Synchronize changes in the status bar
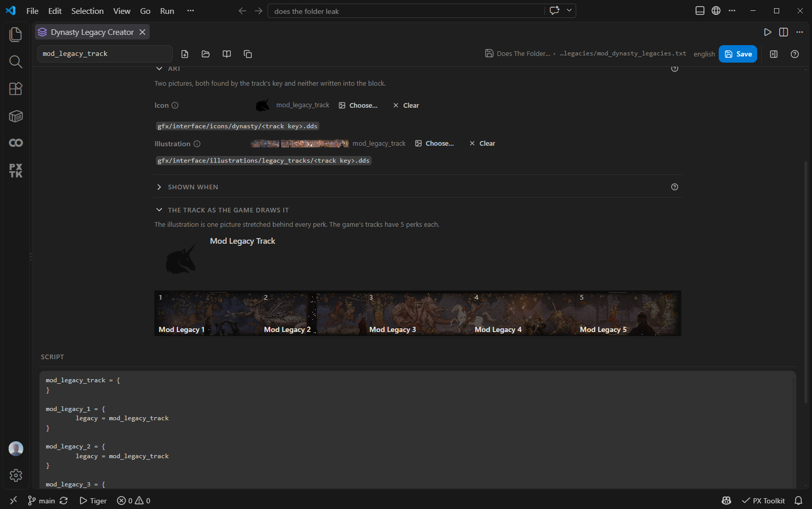This screenshot has height=509, width=812. coord(64,500)
